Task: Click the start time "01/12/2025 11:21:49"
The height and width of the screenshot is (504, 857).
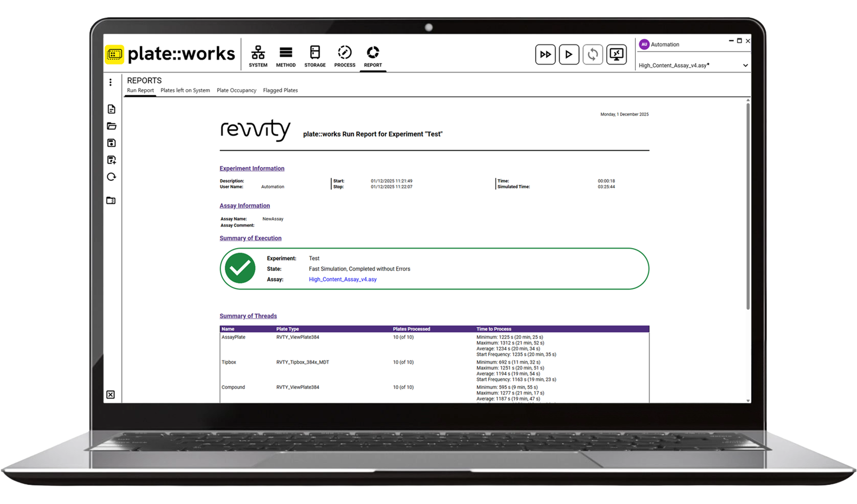Action: (392, 181)
